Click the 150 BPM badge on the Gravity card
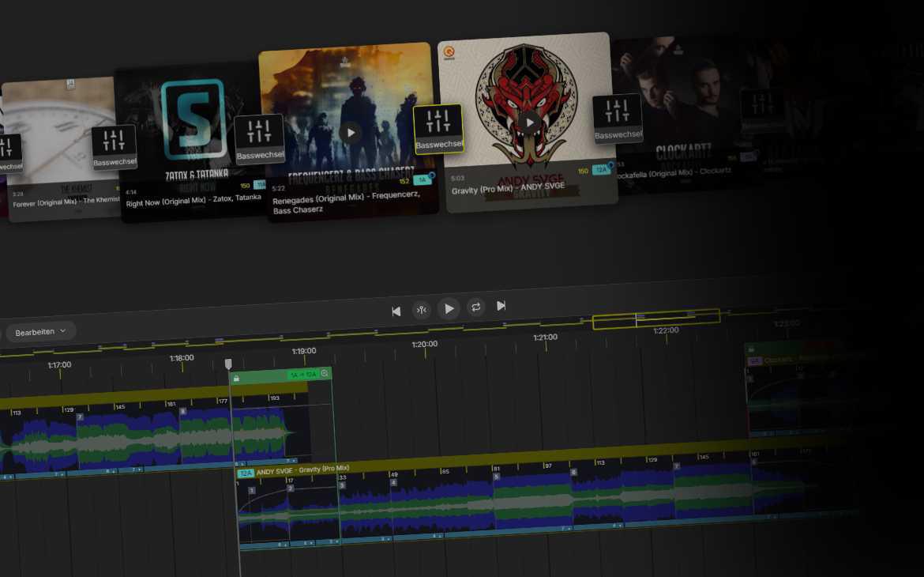 click(581, 169)
